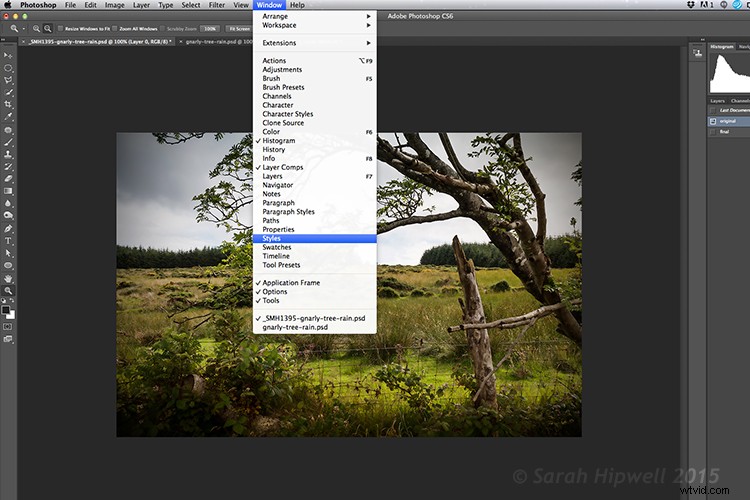This screenshot has height=500, width=750.
Task: Open the Apple menu
Action: 8,5
